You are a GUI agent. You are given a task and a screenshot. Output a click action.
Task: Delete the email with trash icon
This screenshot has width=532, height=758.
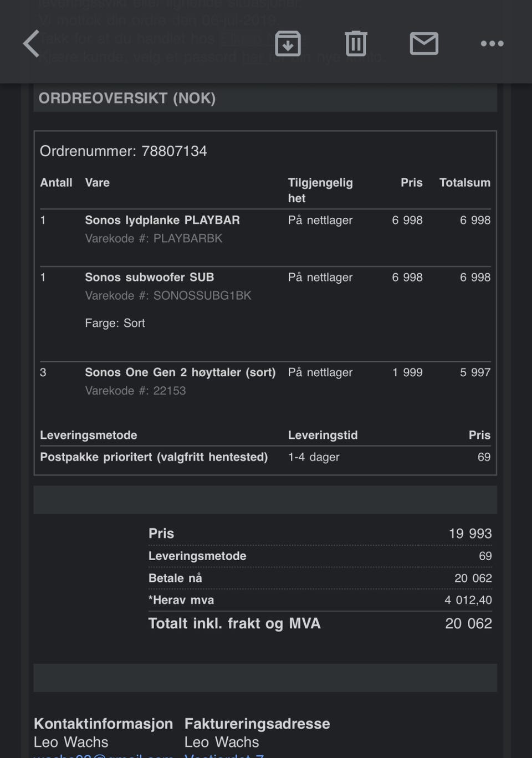(356, 44)
